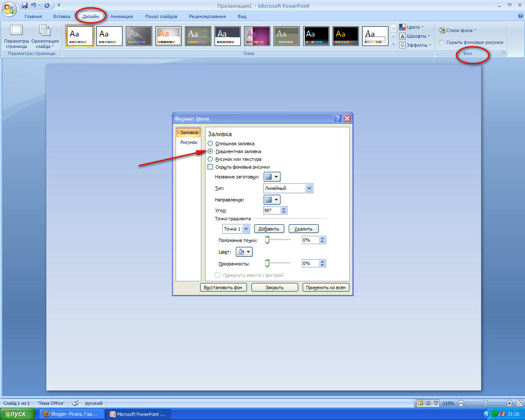Click the 110% zoom level indicator
The height and width of the screenshot is (420, 525).
point(448,403)
